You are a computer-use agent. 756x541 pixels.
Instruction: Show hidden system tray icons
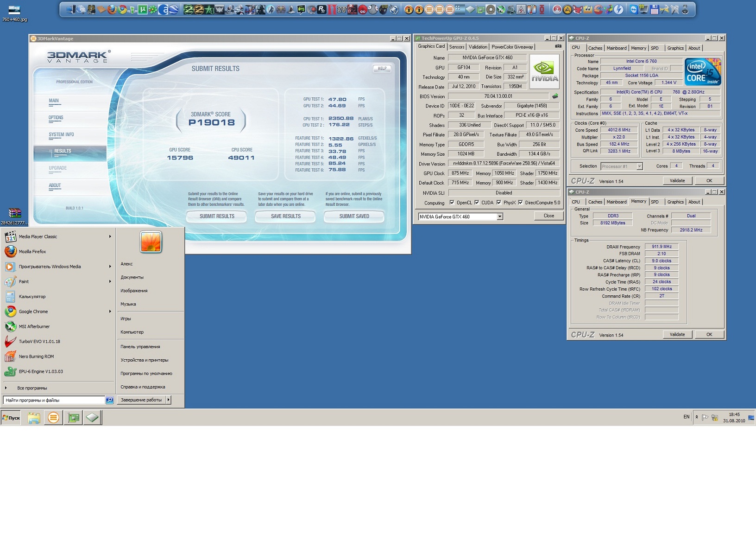click(697, 417)
